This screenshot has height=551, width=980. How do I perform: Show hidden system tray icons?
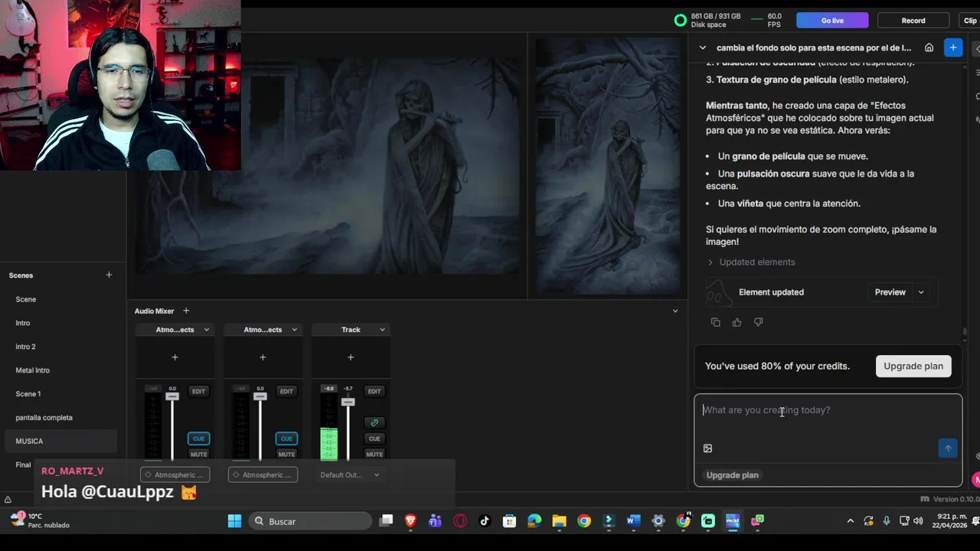click(x=850, y=521)
